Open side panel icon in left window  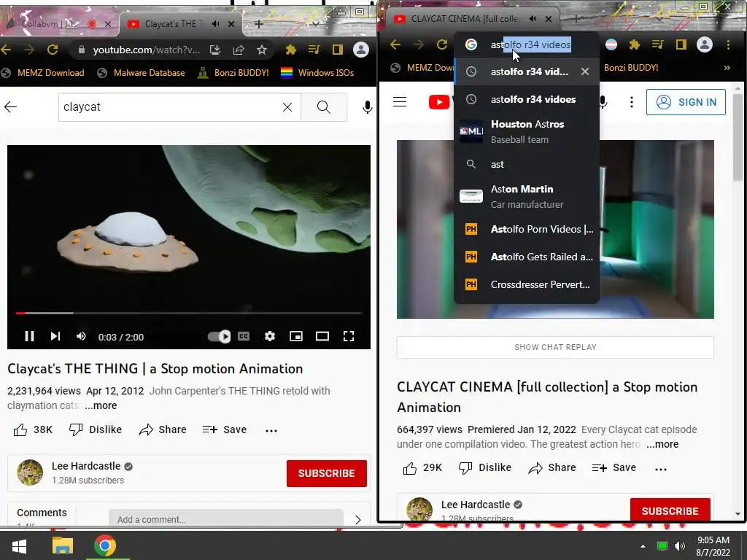coord(337,50)
